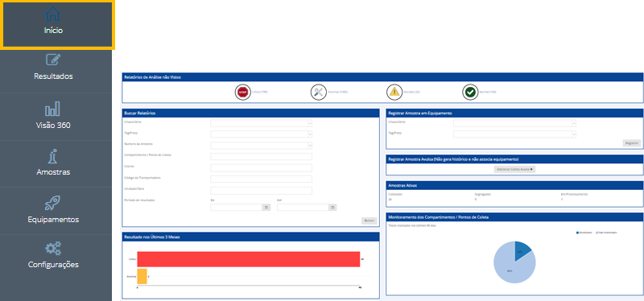Open the 'Até' date calendar picker
The height and width of the screenshot is (301, 644).
click(x=332, y=208)
